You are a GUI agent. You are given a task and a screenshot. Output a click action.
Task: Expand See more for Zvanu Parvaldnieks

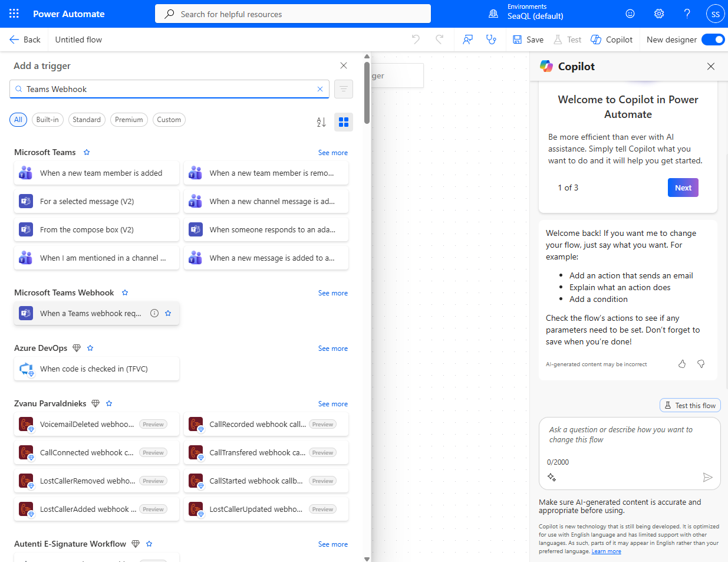pyautogui.click(x=332, y=404)
